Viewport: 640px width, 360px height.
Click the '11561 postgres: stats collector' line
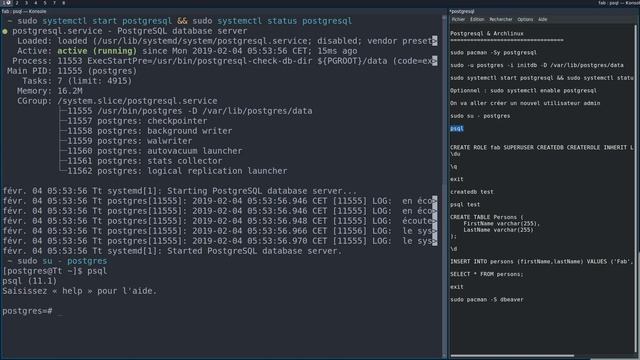pos(145,161)
